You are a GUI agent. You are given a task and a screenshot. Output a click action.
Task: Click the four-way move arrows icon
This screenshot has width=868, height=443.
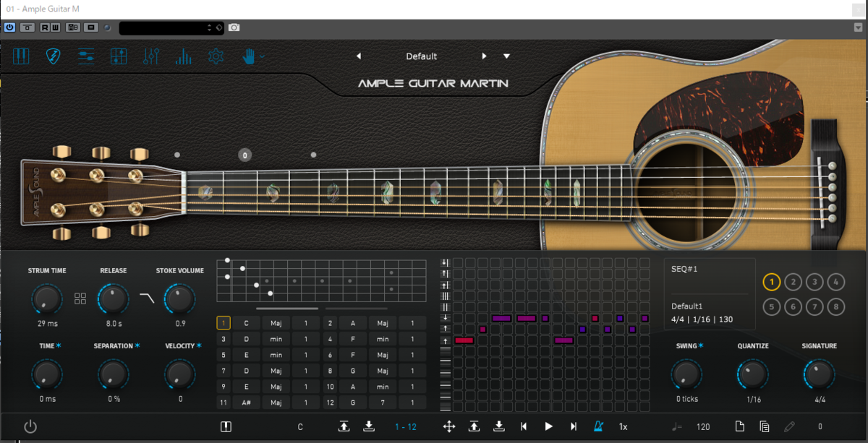[449, 426]
